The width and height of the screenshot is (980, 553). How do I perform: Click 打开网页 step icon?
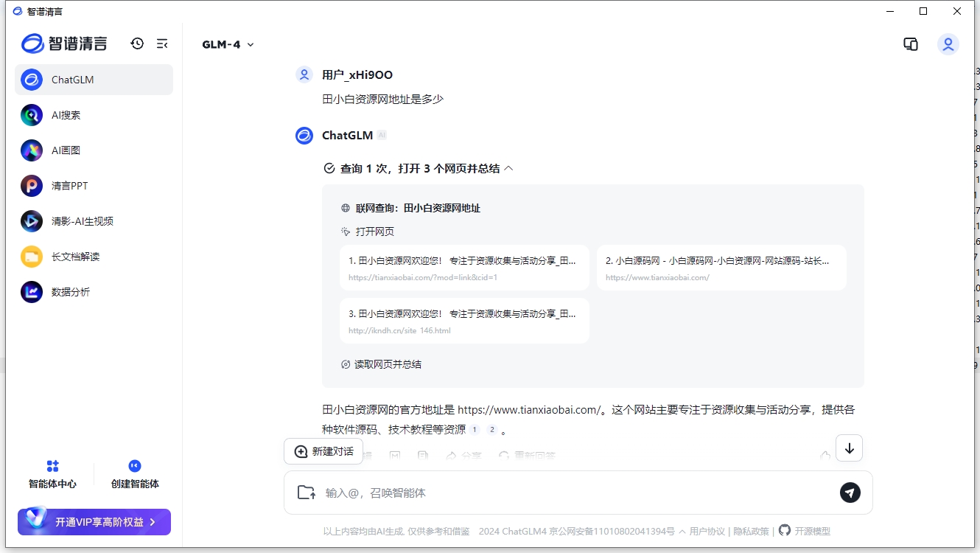pos(346,232)
